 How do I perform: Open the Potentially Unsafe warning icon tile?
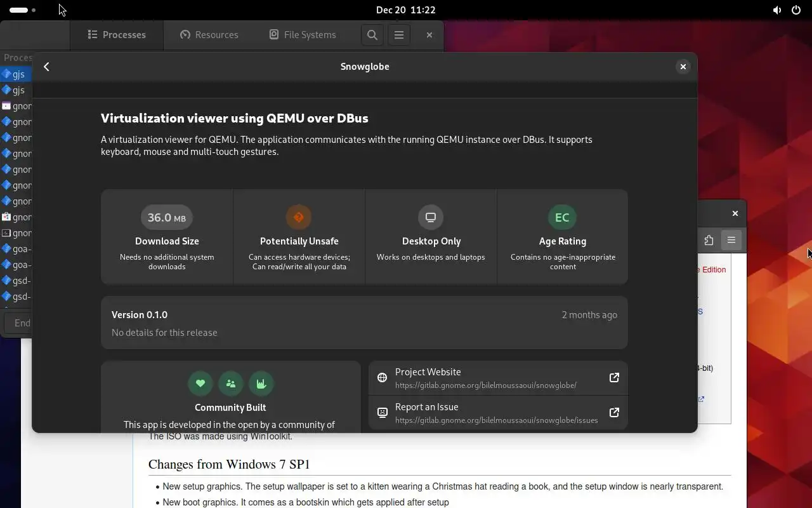[299, 217]
